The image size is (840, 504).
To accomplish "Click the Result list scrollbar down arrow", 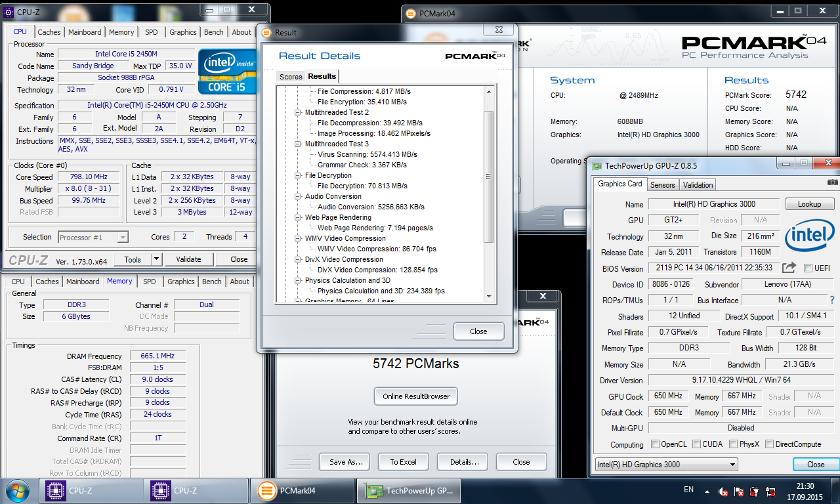I will [x=489, y=297].
